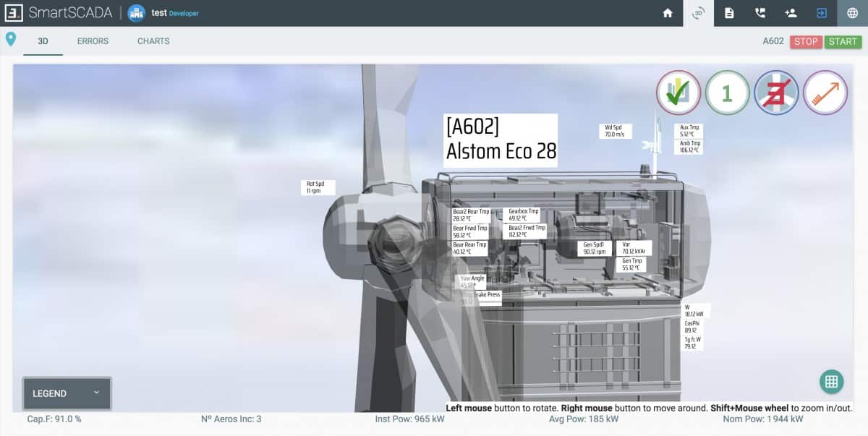Switch to the CHARTS tab
868x436 pixels.
pyautogui.click(x=153, y=41)
